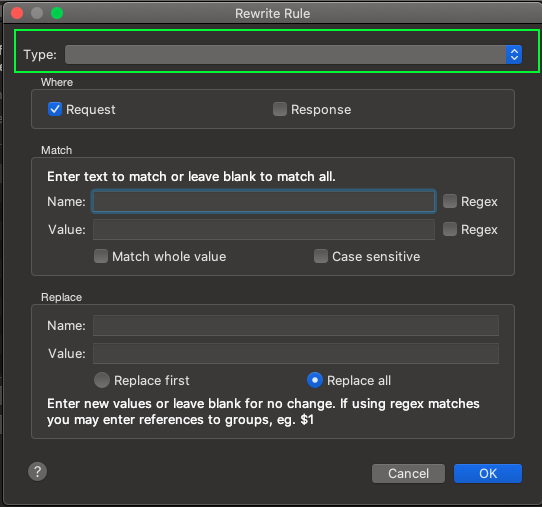
Task: Tick the Case sensitive checkbox
Action: 321,256
